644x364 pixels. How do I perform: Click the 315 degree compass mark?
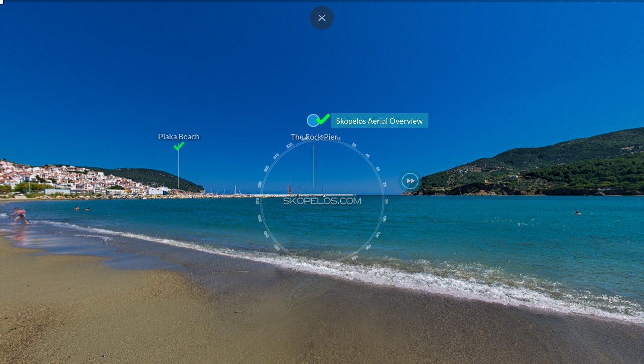pos(276,156)
